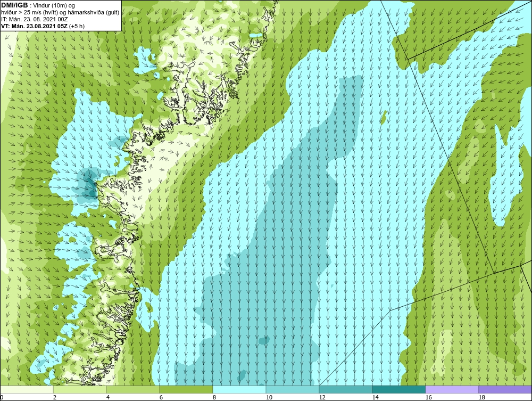This screenshot has width=532, height=401.
Task: Click the legend value '10'
Action: [269, 397]
